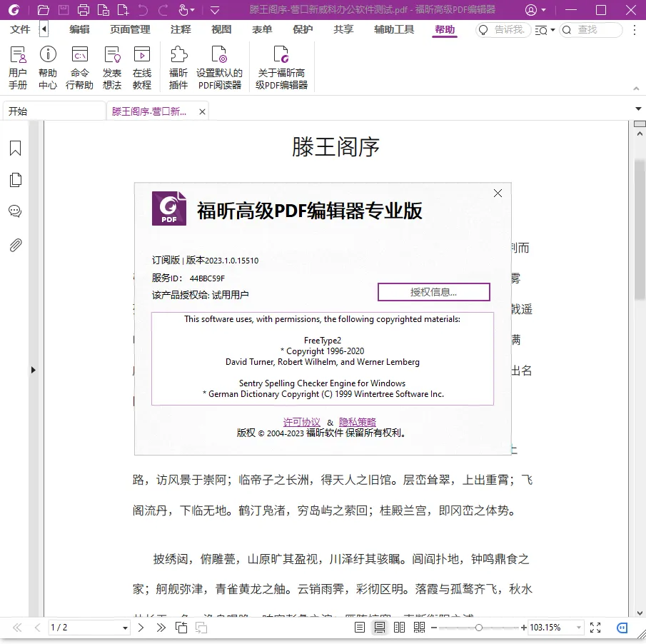Close the About dialog
The height and width of the screenshot is (644, 646).
(x=498, y=193)
